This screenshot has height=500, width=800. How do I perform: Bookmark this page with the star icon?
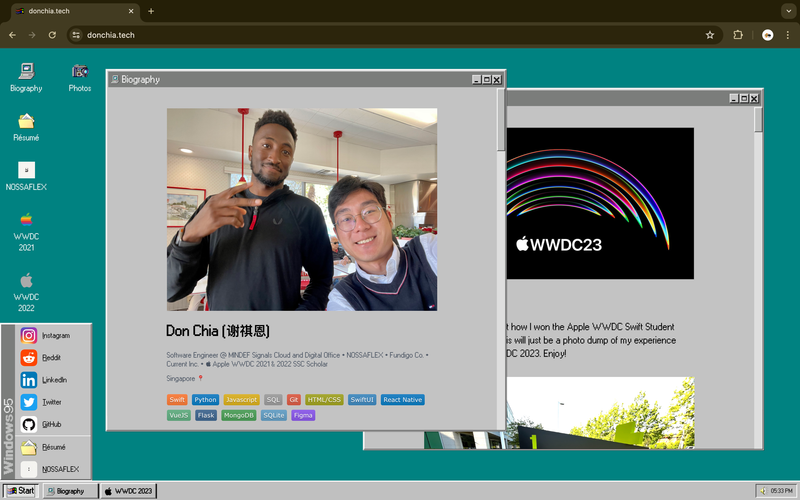(x=710, y=35)
